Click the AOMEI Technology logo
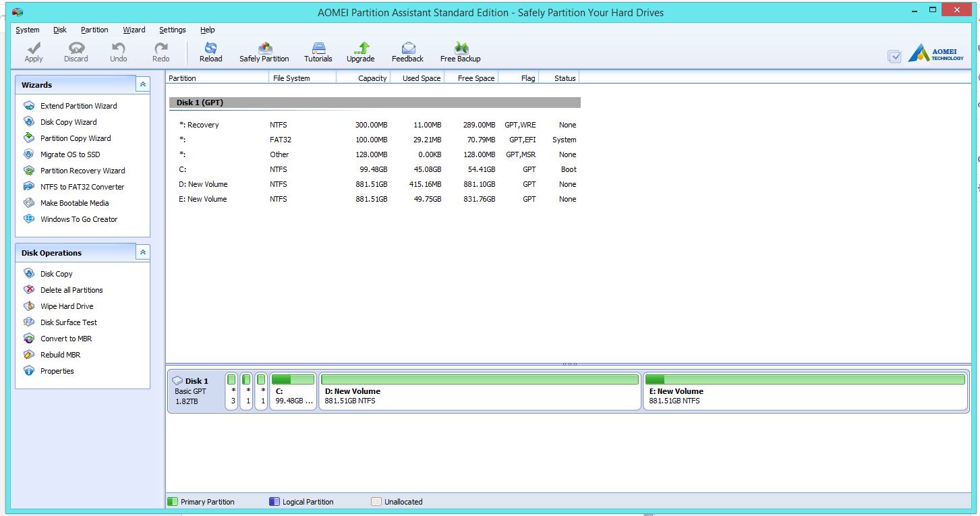 tap(935, 53)
